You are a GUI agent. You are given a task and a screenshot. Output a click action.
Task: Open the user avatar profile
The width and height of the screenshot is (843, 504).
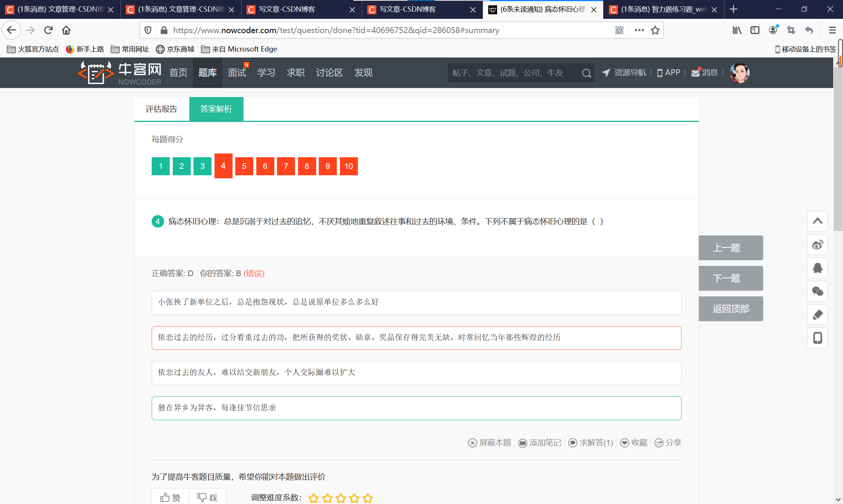[x=740, y=73]
